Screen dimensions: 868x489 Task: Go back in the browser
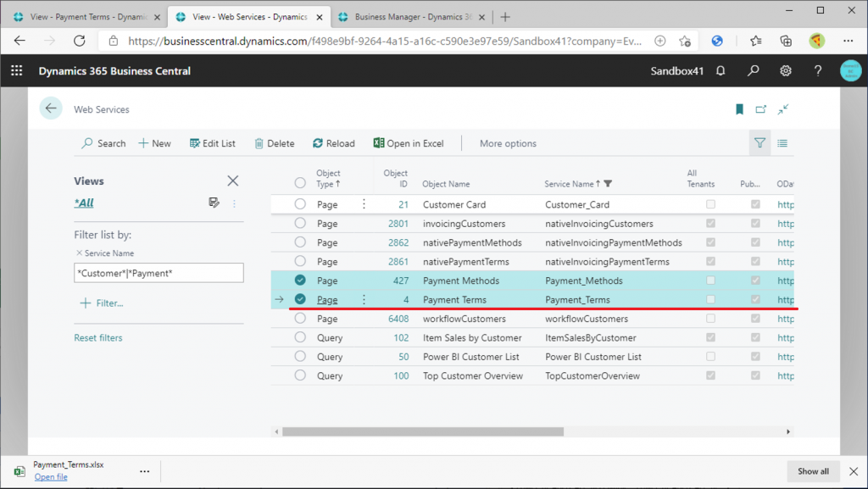[x=20, y=41]
